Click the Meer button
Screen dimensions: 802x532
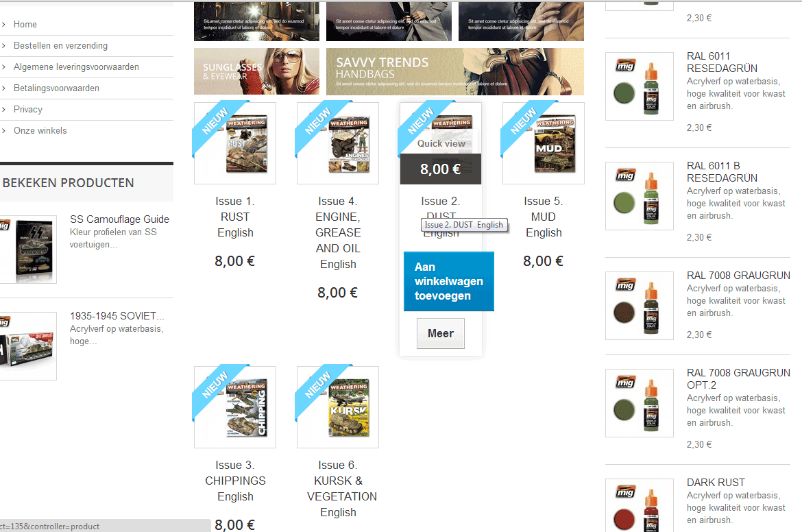(x=440, y=333)
